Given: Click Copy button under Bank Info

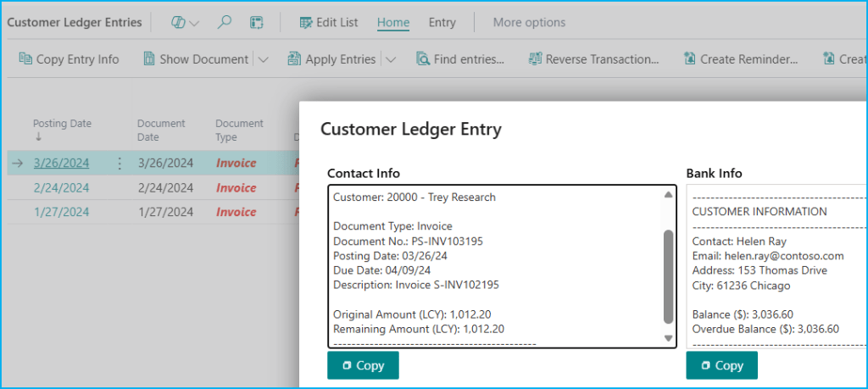Looking at the screenshot, I should pyautogui.click(x=721, y=365).
